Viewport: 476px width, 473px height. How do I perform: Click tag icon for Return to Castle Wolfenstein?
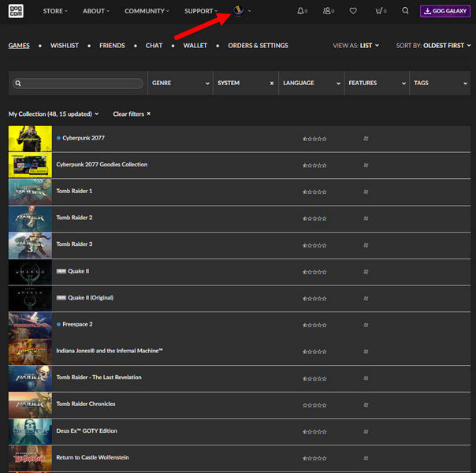[366, 458]
